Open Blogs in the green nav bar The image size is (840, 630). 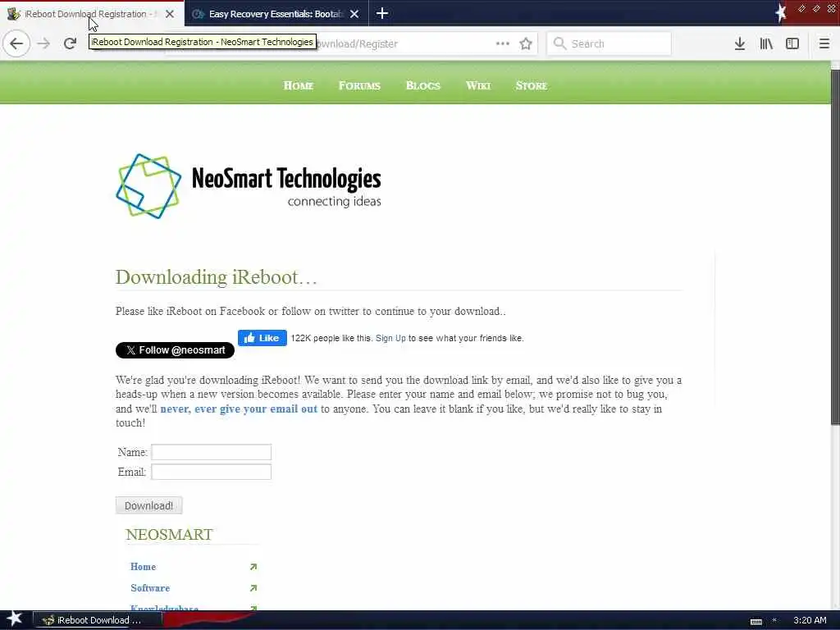tap(423, 85)
